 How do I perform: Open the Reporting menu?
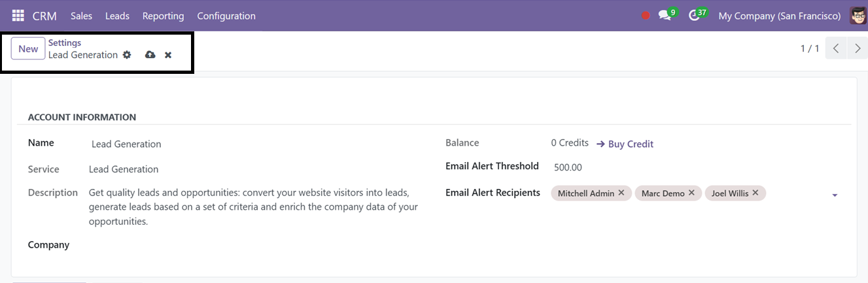click(x=163, y=16)
